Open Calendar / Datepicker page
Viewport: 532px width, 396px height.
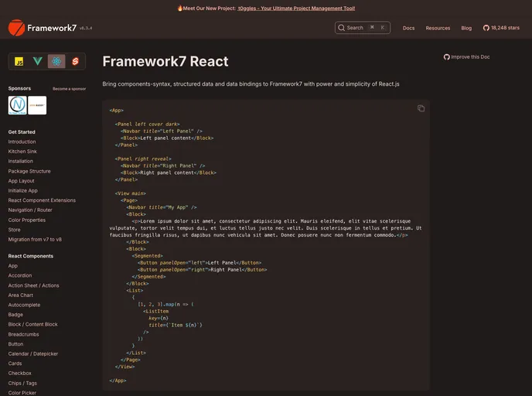[x=33, y=353]
